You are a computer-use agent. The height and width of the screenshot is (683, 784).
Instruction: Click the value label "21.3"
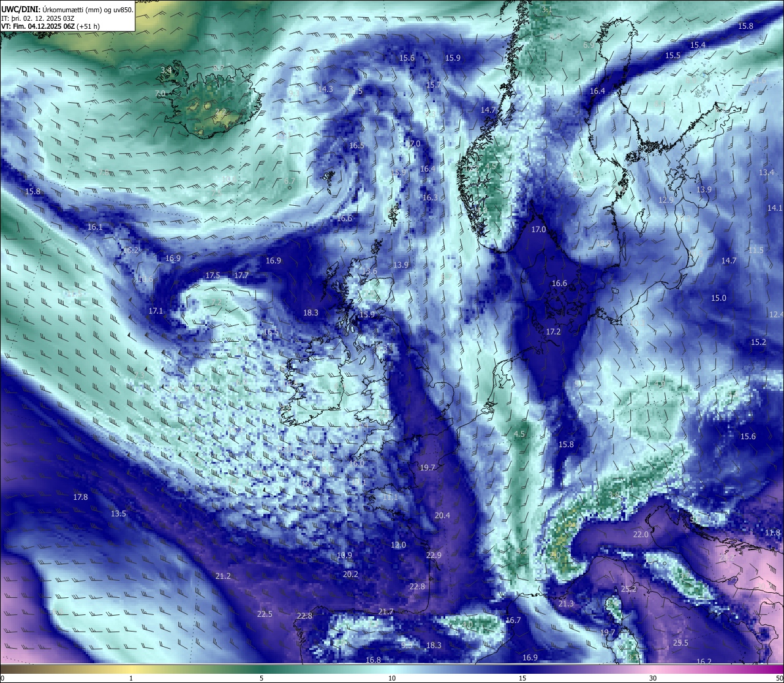pos(566,604)
